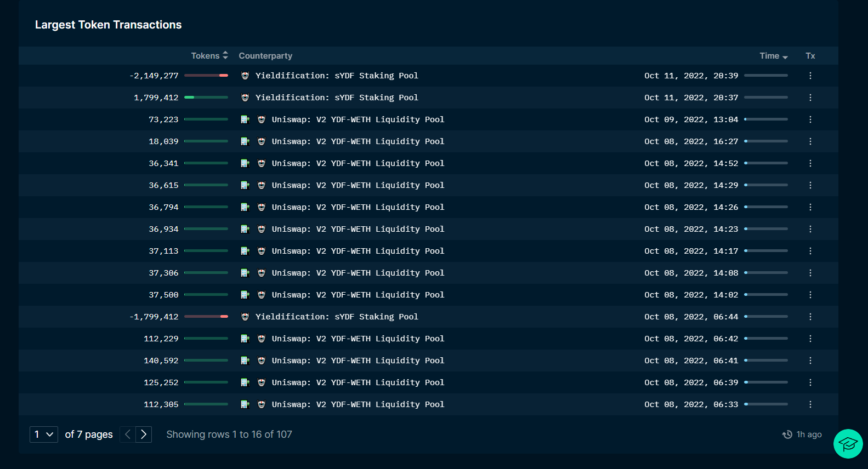868x469 pixels.
Task: Click the token amount 36,794
Action: [x=163, y=207]
